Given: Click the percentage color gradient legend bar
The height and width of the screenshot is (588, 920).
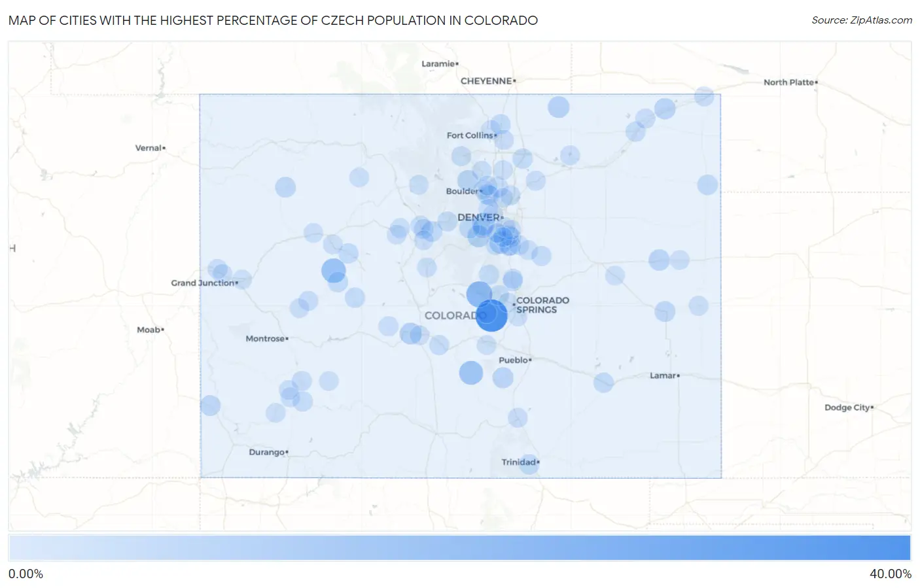Looking at the screenshot, I should coord(460,548).
